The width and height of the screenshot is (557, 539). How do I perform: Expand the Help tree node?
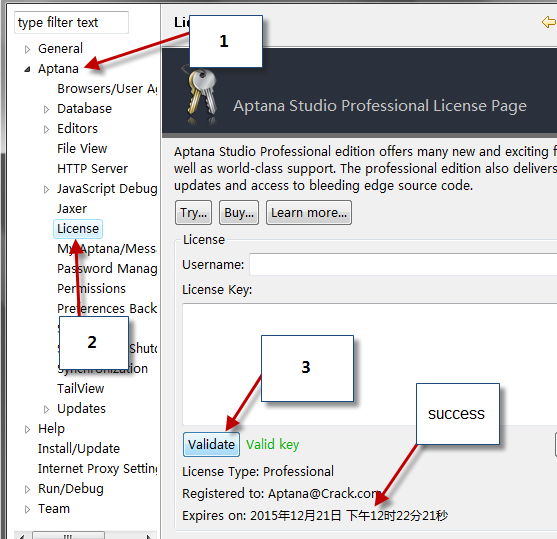(x=27, y=429)
